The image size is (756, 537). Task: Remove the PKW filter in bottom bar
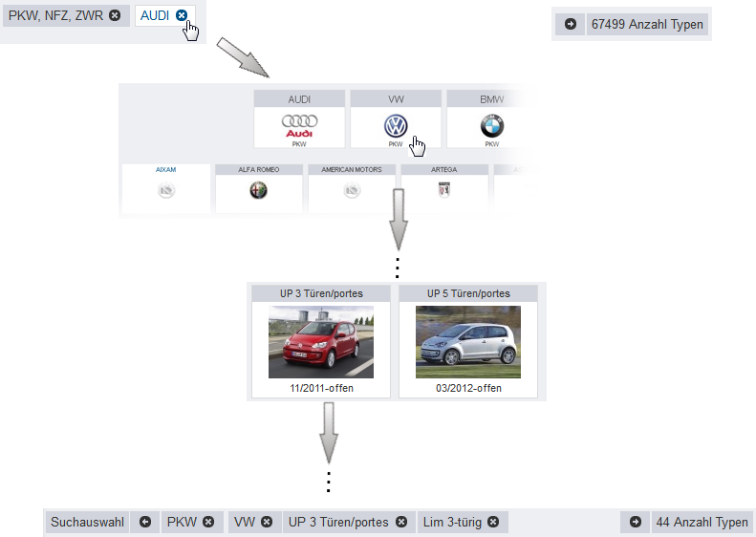pyautogui.click(x=208, y=522)
